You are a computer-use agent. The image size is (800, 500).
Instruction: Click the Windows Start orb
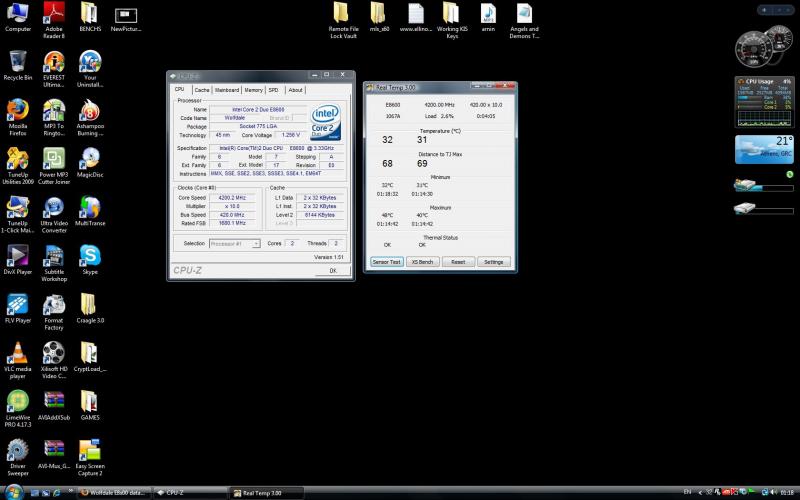click(x=14, y=492)
